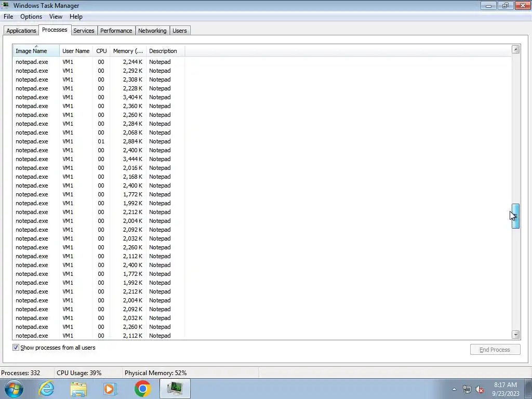
Task: Switch to the Applications tab
Action: click(21, 31)
